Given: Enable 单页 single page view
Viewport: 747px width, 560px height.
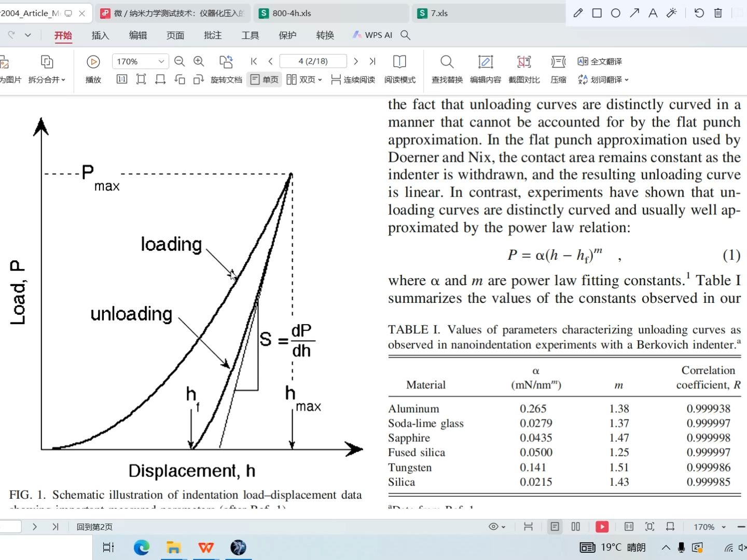Looking at the screenshot, I should [x=265, y=79].
